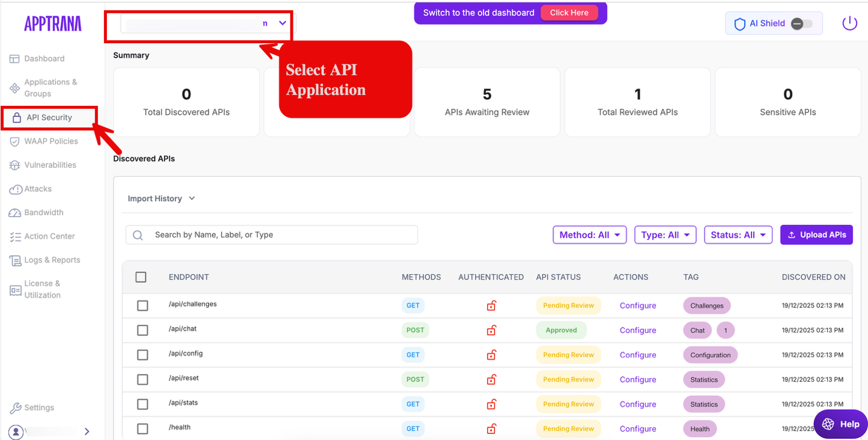
Task: Open WAAP Policies in the sidebar
Action: [51, 142]
